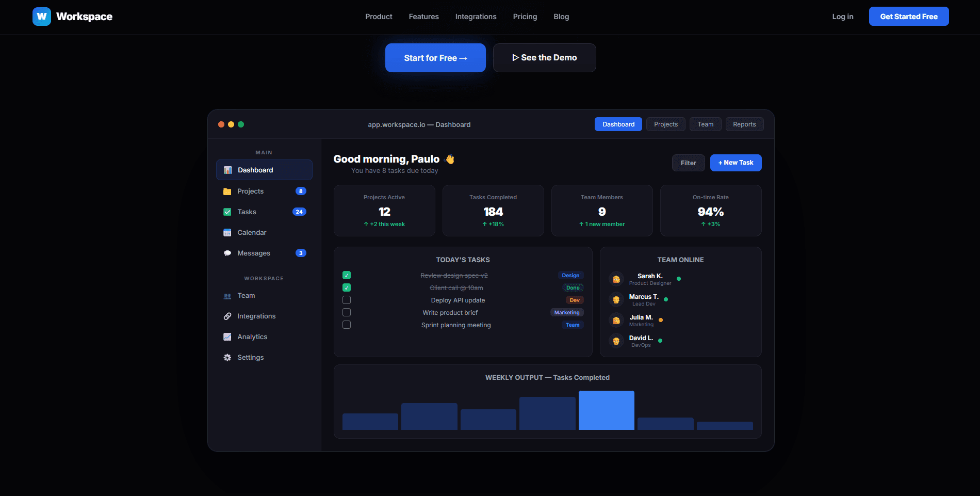980x496 pixels.
Task: Click the Blog nav link
Action: [x=561, y=17]
